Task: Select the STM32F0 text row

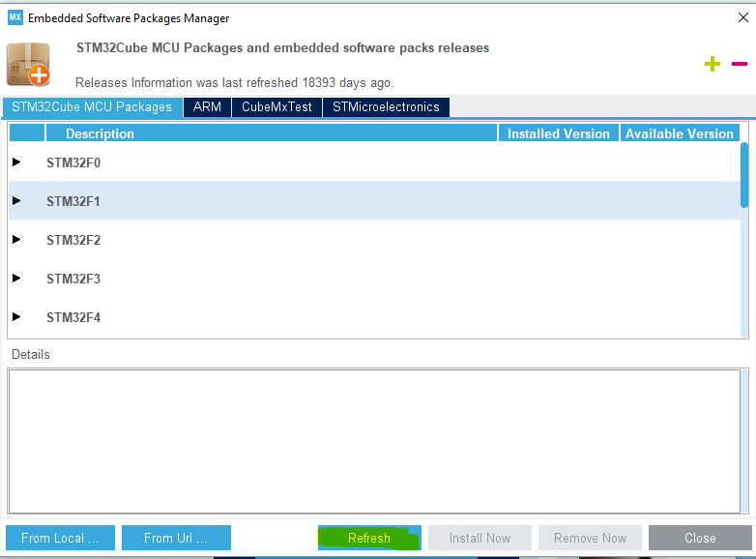Action: (375, 162)
